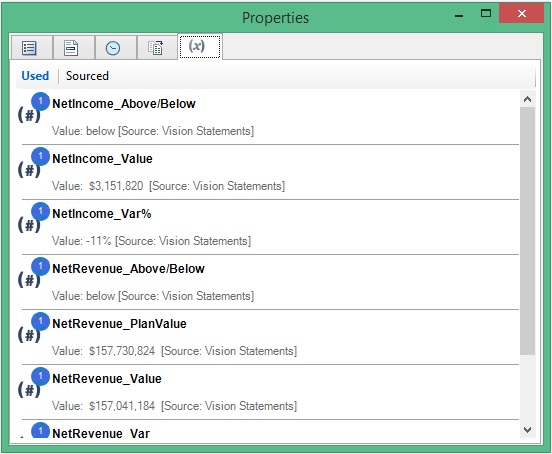Maximize the Properties window
The image size is (552, 454).
pyautogui.click(x=486, y=14)
